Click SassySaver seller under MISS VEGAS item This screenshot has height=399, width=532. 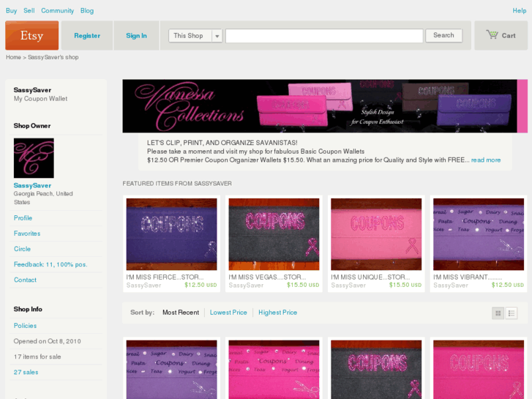click(x=246, y=286)
